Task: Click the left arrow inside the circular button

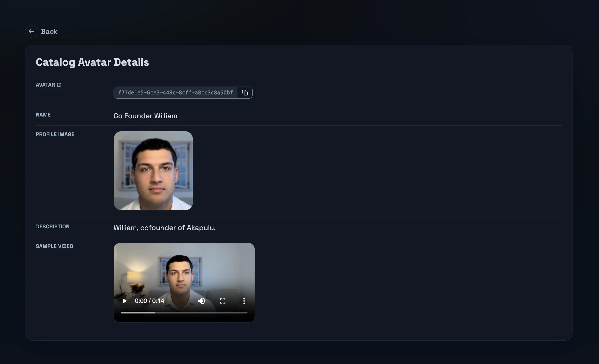Action: [31, 31]
